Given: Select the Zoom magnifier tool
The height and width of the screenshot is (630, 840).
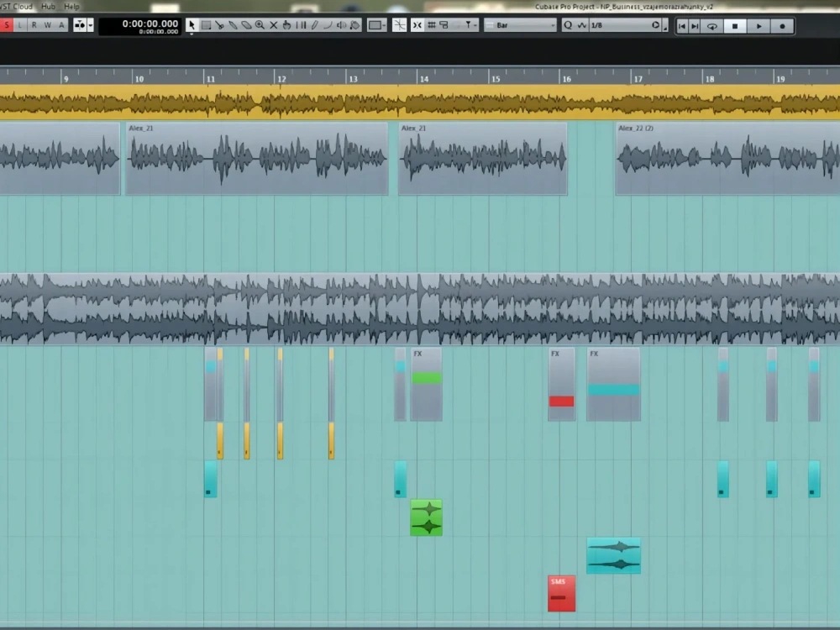Looking at the screenshot, I should pyautogui.click(x=260, y=25).
